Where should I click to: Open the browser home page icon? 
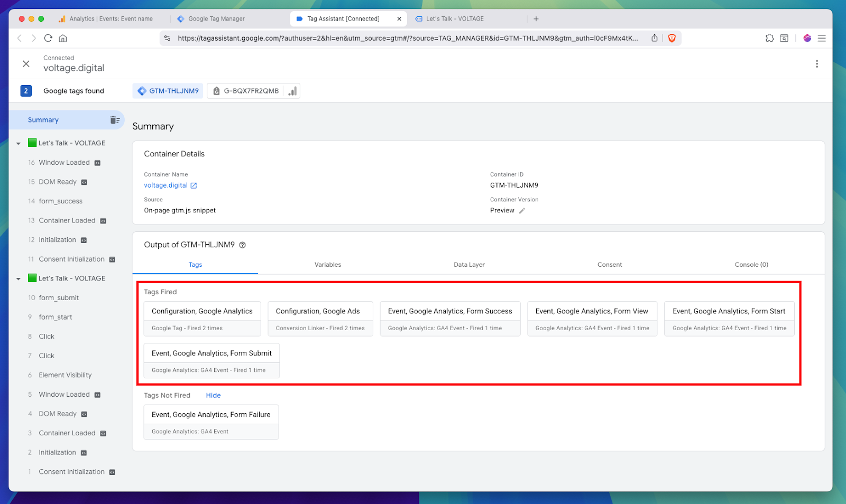click(x=63, y=38)
